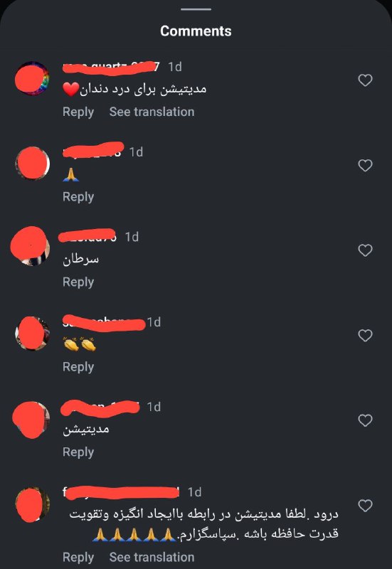Tap heart on the سرطان comment
392x569 pixels.
point(365,250)
